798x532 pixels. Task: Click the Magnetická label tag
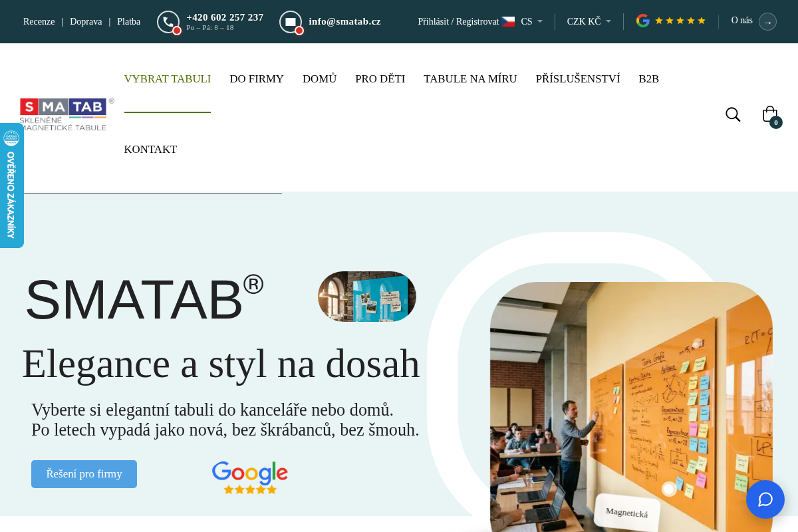tap(626, 513)
